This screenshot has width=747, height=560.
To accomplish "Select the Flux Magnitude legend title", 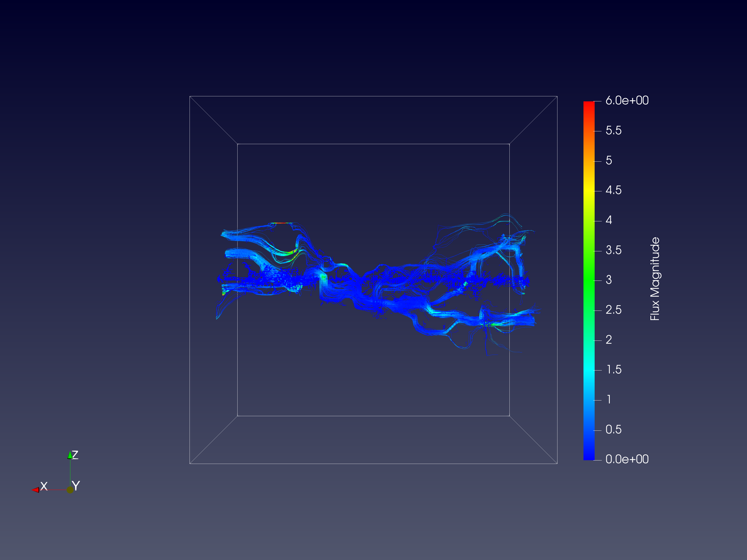I will click(655, 279).
